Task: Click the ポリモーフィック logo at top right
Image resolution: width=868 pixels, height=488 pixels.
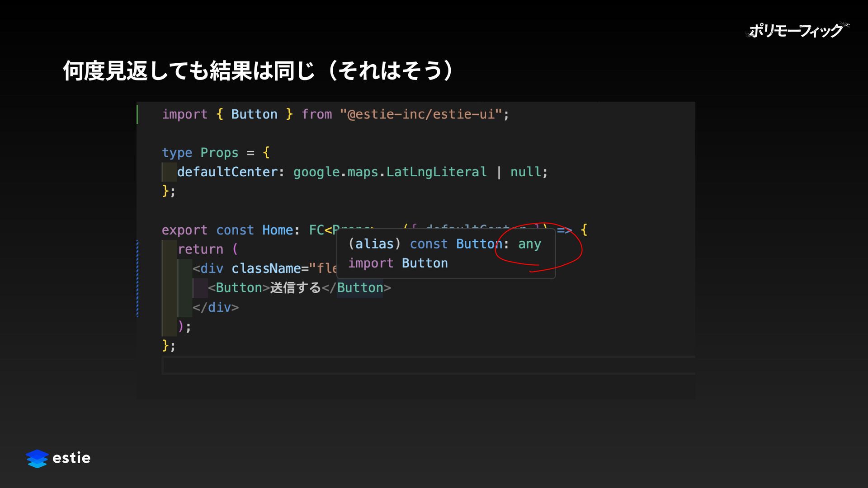Action: pyautogui.click(x=797, y=31)
